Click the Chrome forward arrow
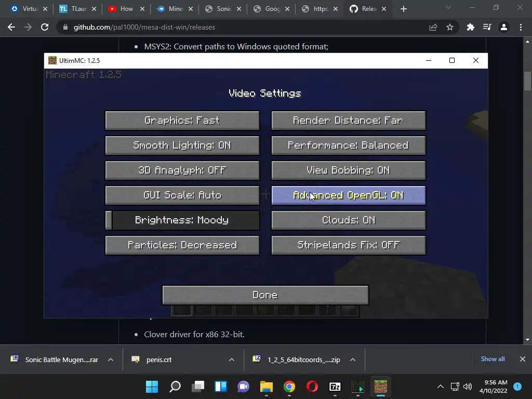Screen dimensions: 532x399 coord(28,27)
